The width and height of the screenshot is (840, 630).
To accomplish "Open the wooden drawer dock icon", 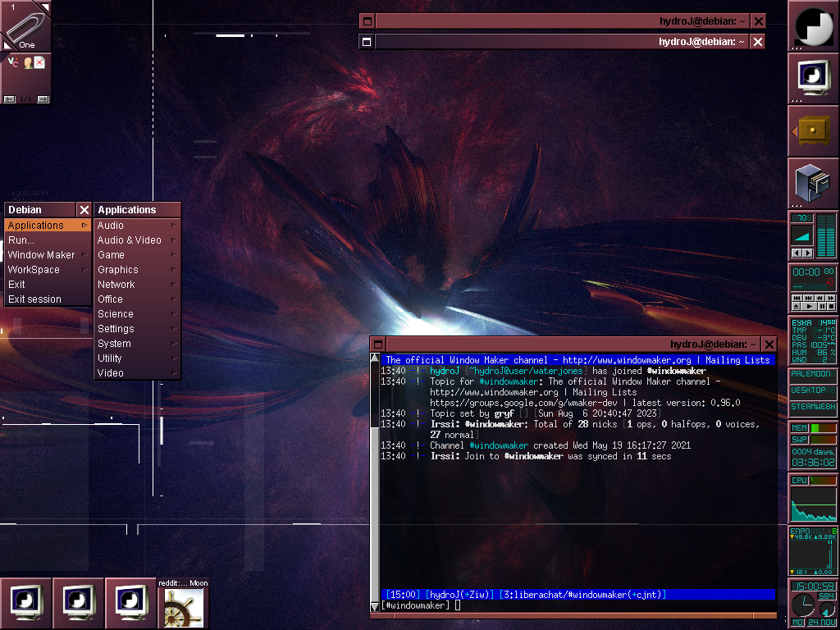I will (813, 130).
